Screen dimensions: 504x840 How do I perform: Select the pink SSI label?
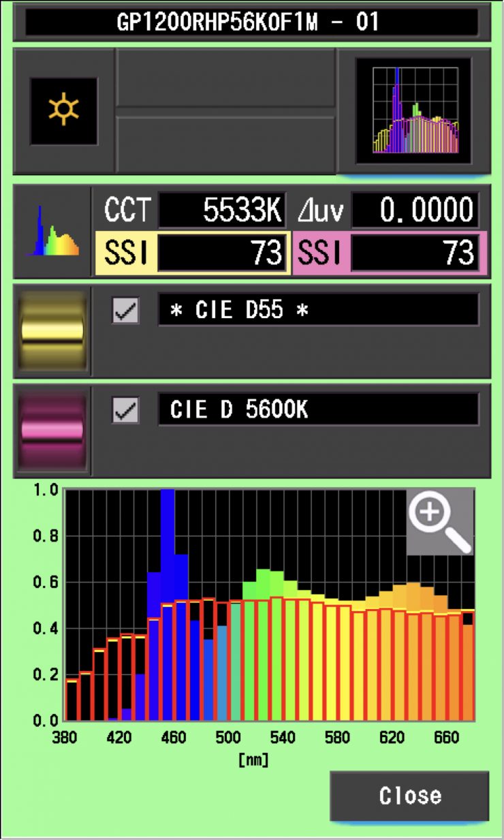pos(320,253)
